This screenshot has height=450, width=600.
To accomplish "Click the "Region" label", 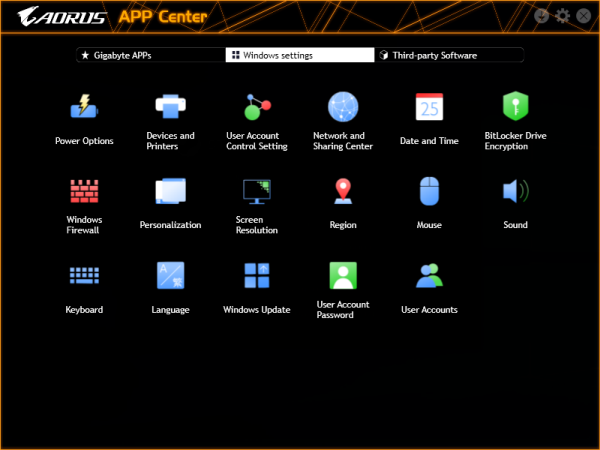I will [343, 225].
